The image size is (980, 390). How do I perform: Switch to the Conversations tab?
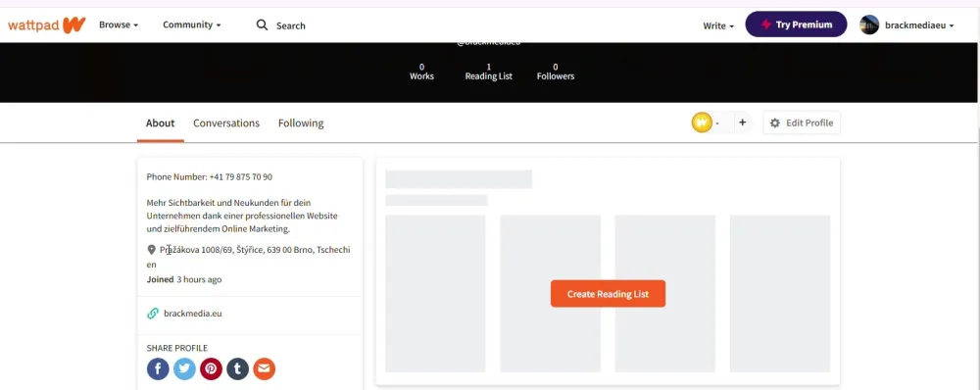[x=226, y=123]
